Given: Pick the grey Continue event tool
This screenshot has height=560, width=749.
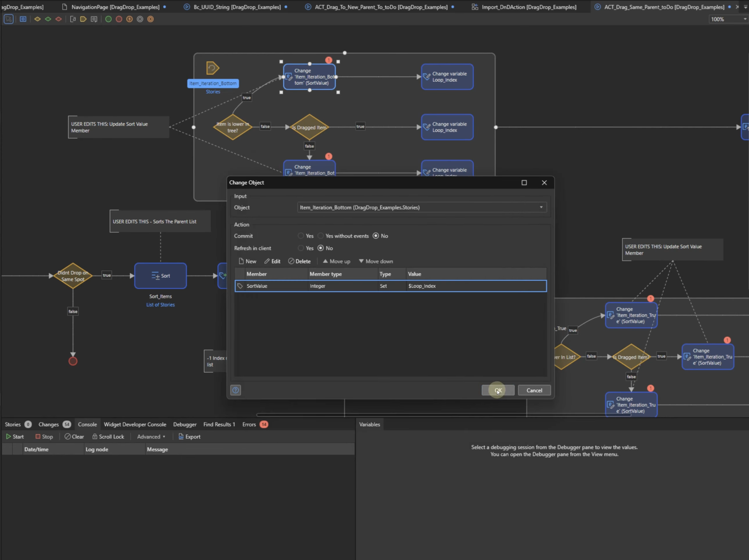Looking at the screenshot, I should tap(140, 19).
